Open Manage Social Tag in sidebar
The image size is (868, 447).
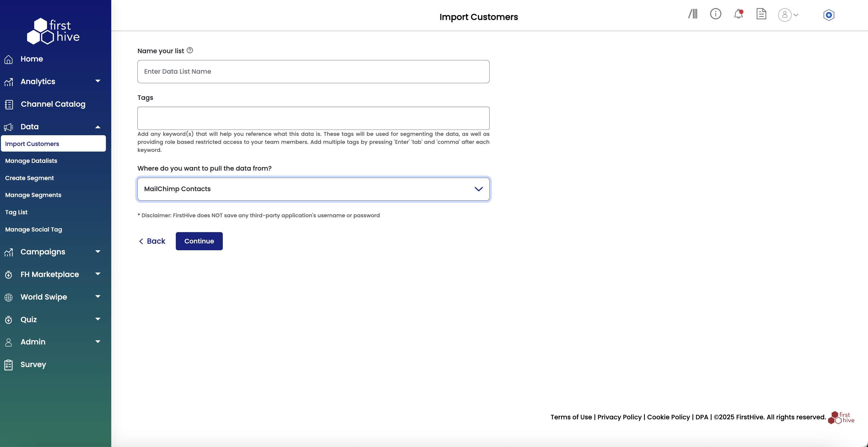coord(33,229)
